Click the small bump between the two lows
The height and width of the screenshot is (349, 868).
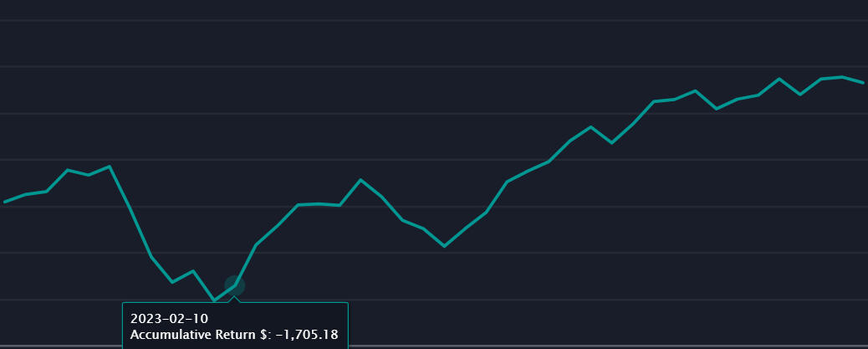pyautogui.click(x=193, y=271)
